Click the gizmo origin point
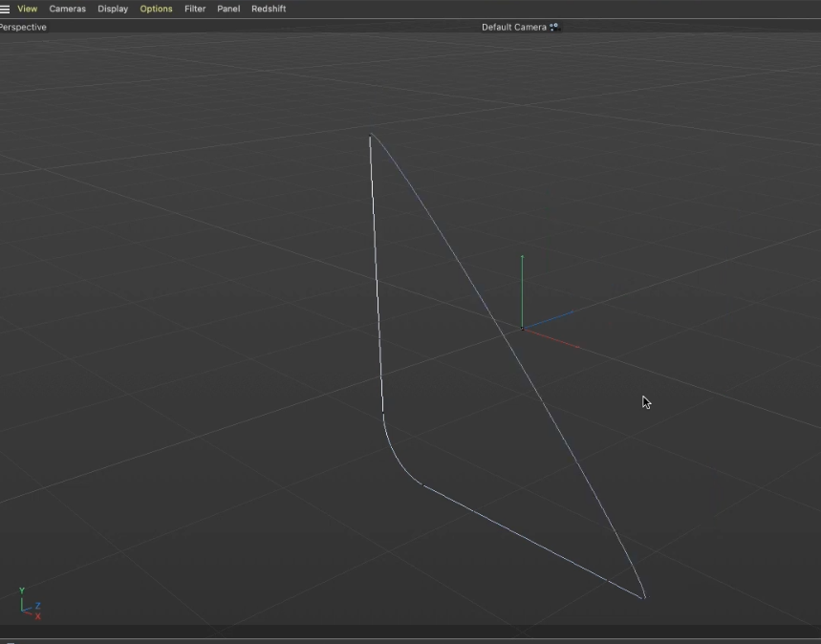 (x=523, y=328)
